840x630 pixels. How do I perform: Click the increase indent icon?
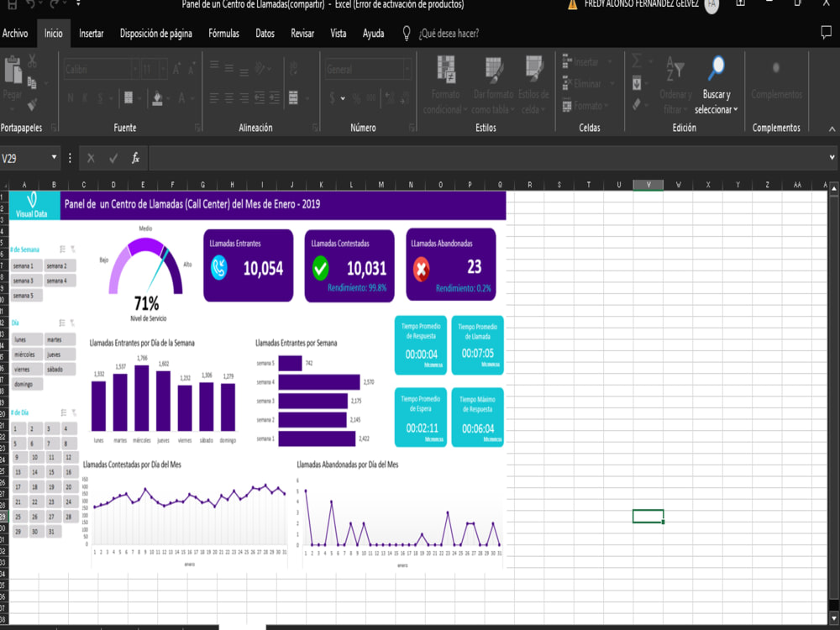tap(275, 97)
